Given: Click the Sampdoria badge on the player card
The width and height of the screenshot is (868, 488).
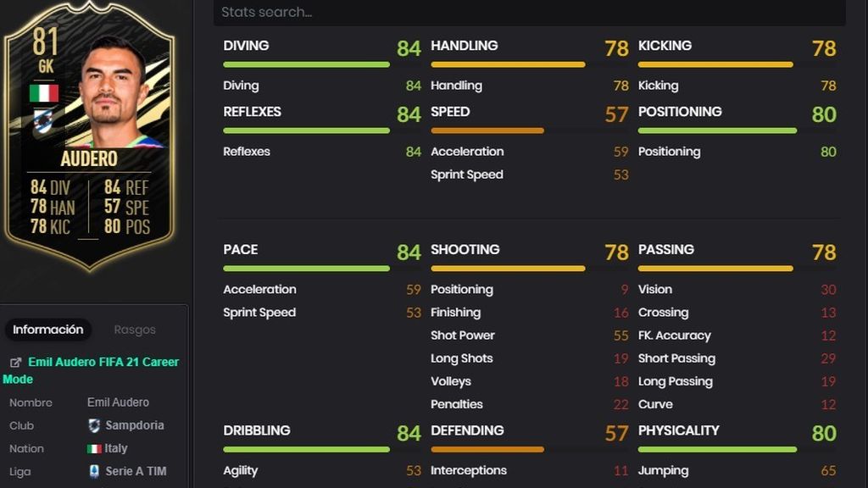Looking at the screenshot, I should [x=43, y=121].
